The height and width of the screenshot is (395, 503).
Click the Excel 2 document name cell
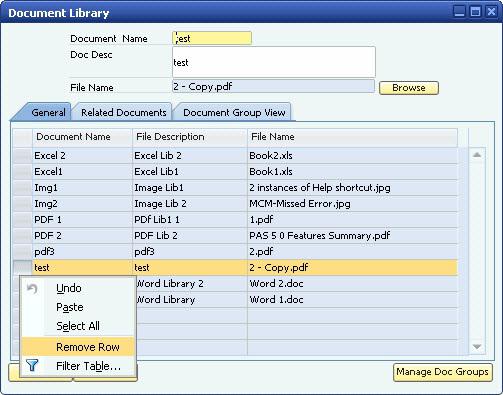pos(82,156)
